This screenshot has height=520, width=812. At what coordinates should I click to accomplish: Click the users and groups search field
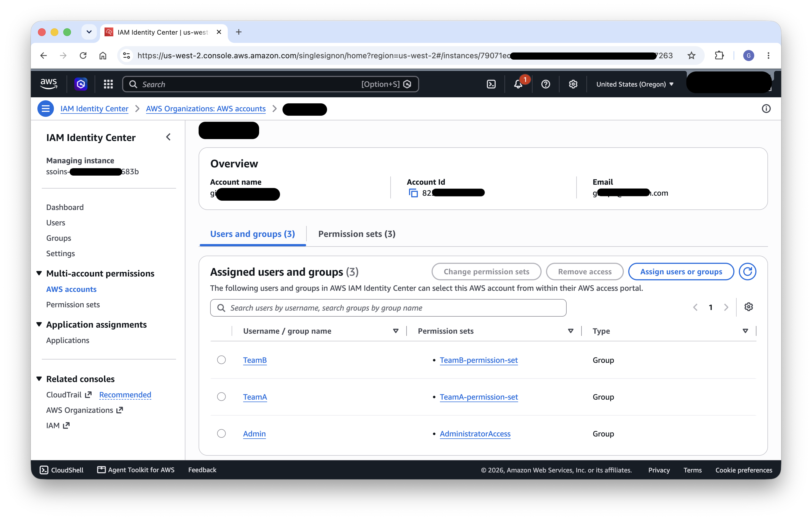click(x=388, y=308)
